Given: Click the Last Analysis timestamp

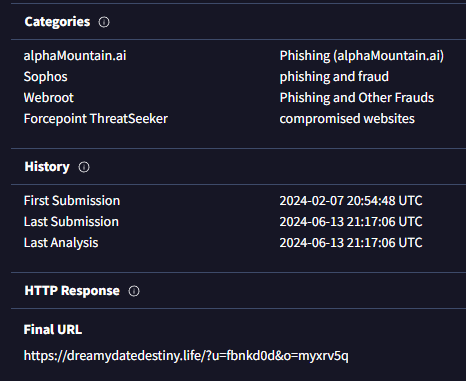Looking at the screenshot, I should coord(351,243).
